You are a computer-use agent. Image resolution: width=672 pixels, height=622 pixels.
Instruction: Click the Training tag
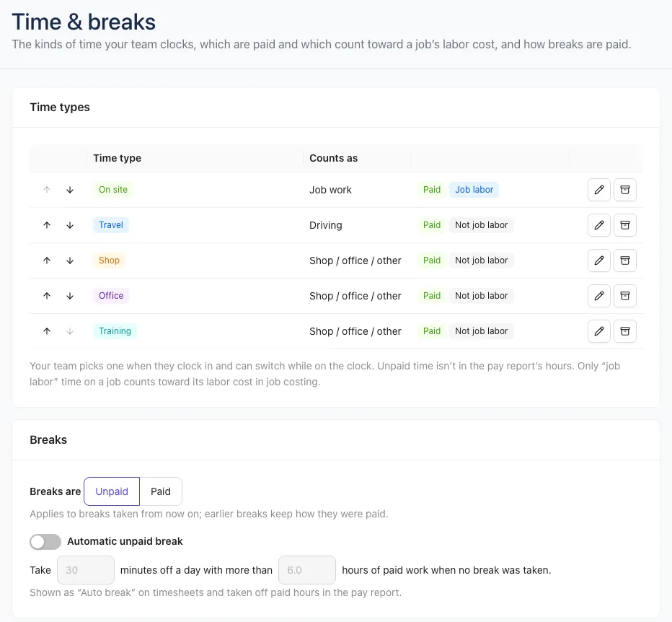point(115,331)
